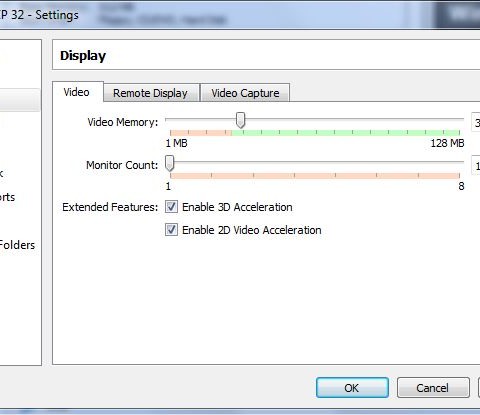Confirm settings with the OK button
Screen dimensions: 480x415
coord(352,388)
